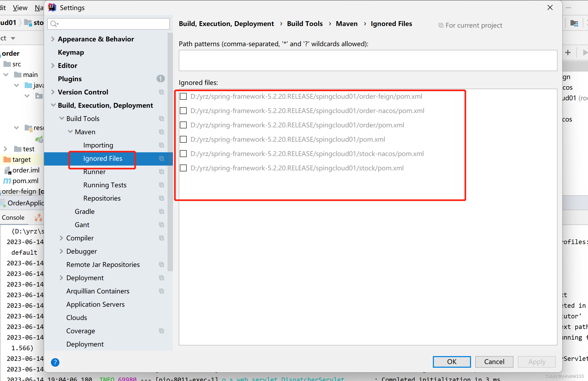Click the search magnifier icon in settings

tap(54, 24)
